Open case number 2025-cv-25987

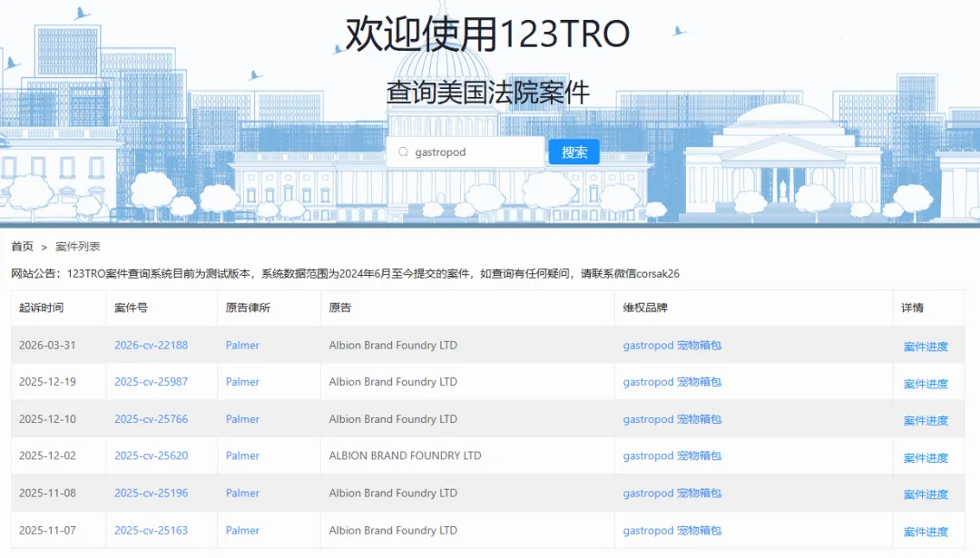[x=151, y=382]
